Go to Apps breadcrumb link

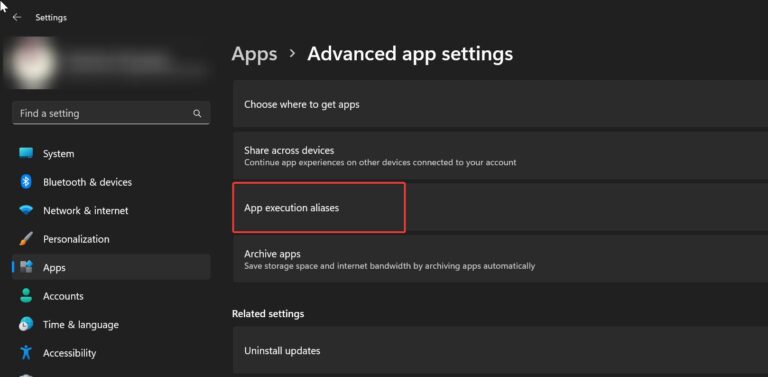click(x=254, y=54)
